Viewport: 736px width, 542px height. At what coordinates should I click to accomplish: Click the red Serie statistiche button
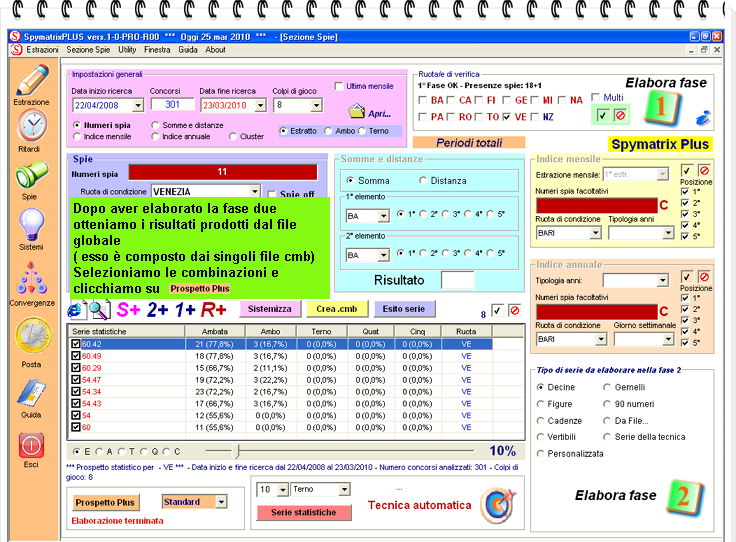tap(304, 512)
